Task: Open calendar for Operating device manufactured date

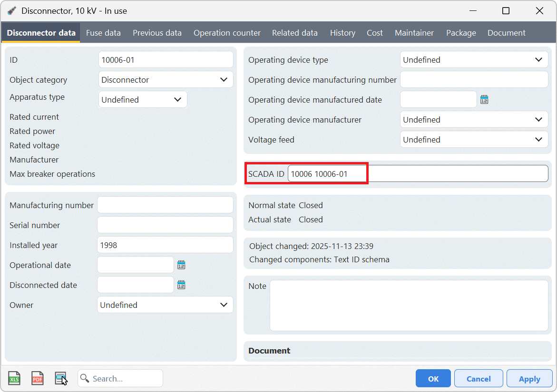Action: 484,100
